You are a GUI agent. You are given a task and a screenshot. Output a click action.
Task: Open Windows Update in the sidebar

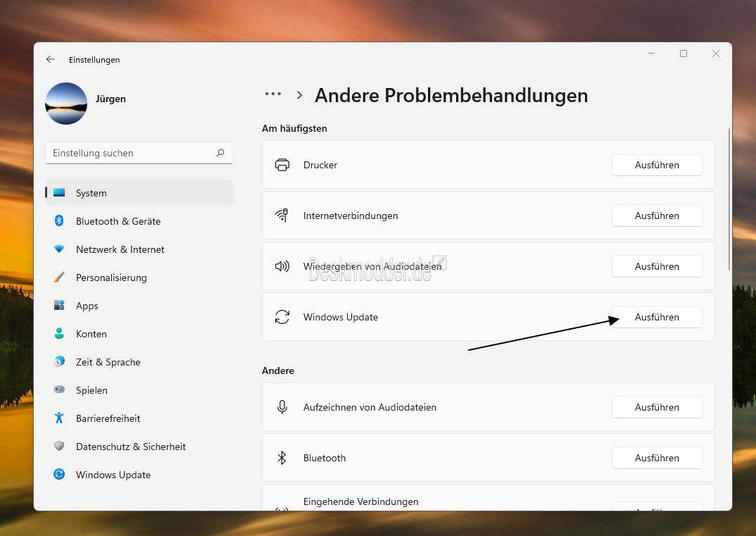[139, 475]
